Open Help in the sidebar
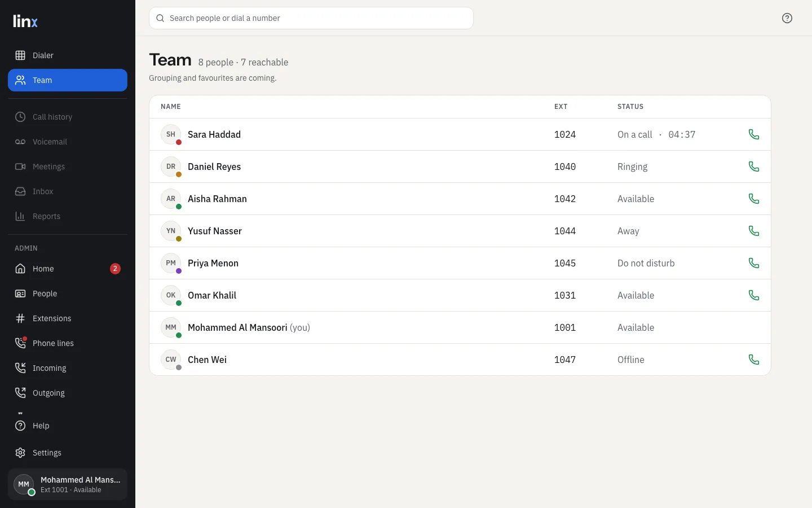The width and height of the screenshot is (812, 508). click(x=68, y=426)
